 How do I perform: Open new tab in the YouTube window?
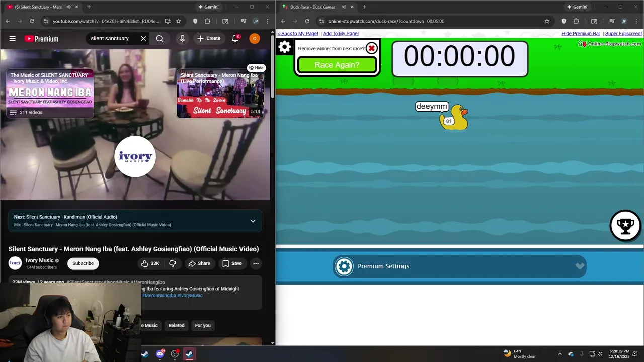pyautogui.click(x=89, y=7)
